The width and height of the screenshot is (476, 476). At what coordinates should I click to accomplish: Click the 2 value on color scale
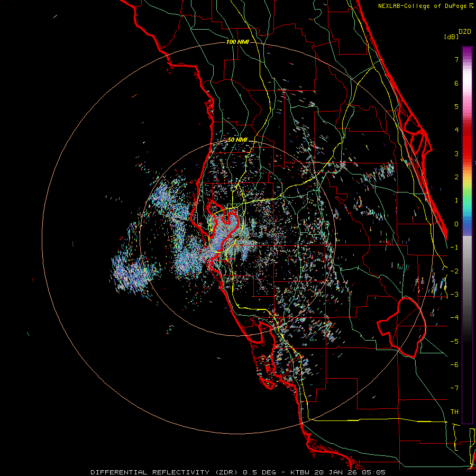pos(456,177)
